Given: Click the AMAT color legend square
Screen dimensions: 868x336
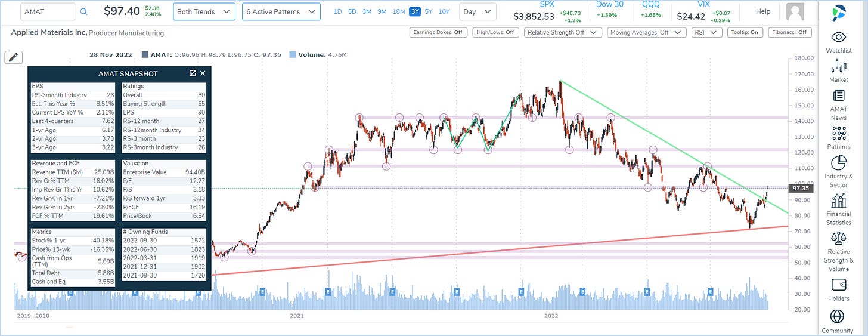Looking at the screenshot, I should click(x=145, y=55).
